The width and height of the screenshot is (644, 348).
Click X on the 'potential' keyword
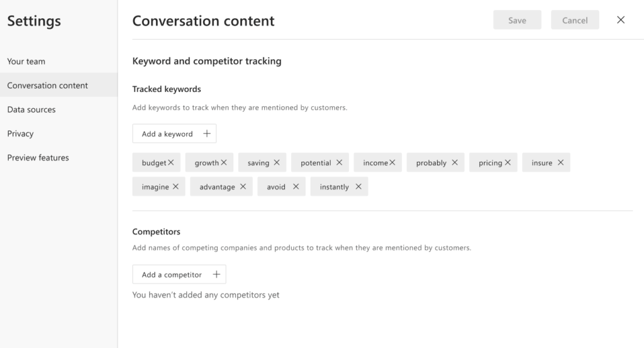(339, 163)
